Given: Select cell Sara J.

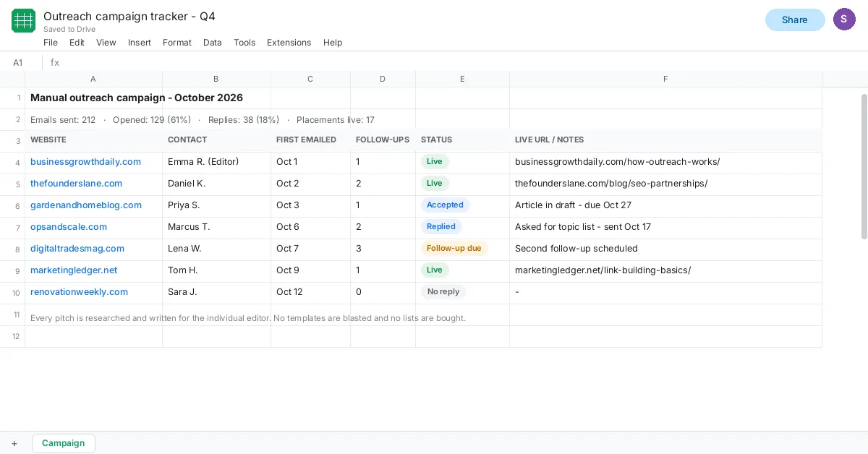Looking at the screenshot, I should (x=217, y=292).
